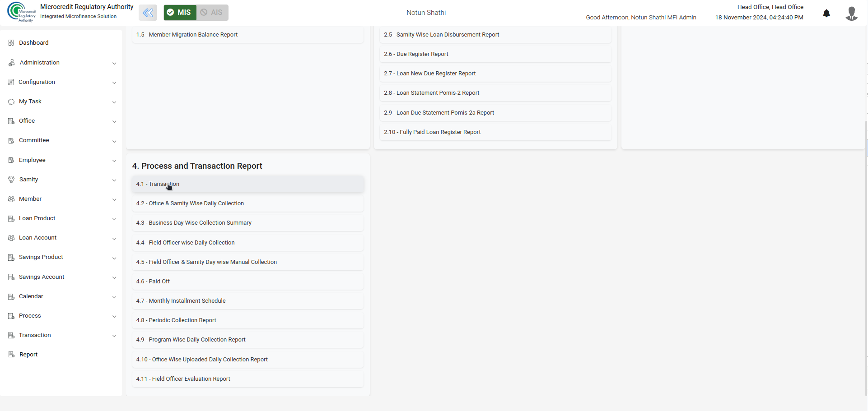Screen dimensions: 868x411
Task: Click the Administration sidebar icon
Action: 11,63
